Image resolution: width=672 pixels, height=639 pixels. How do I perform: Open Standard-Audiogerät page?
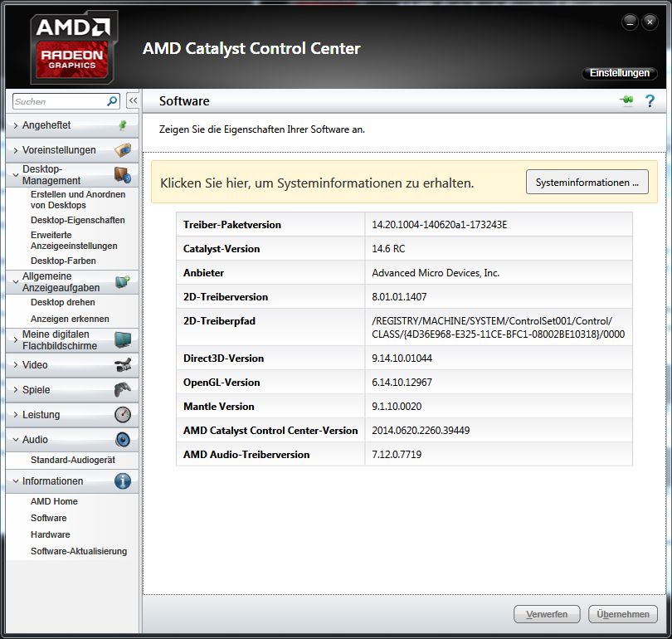pyautogui.click(x=73, y=460)
